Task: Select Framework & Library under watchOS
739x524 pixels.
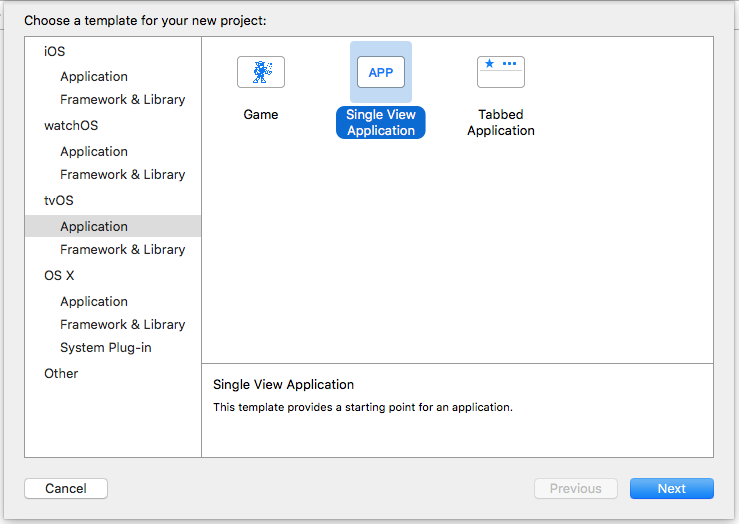Action: [x=123, y=174]
